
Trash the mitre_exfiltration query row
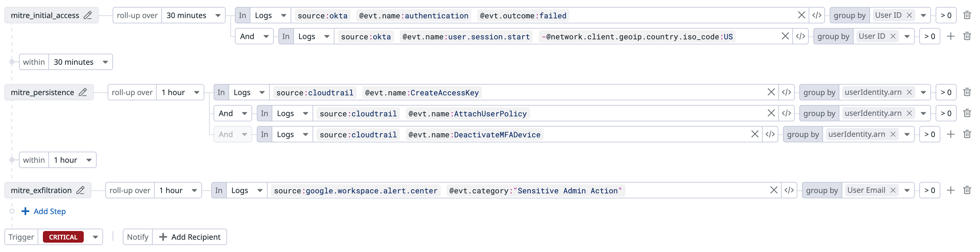(967, 190)
